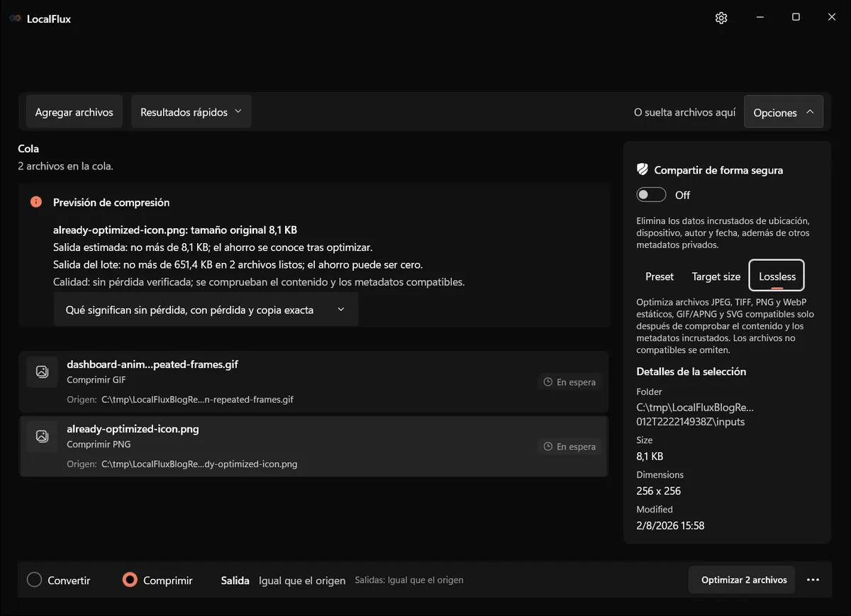Screen dimensions: 851x616
Task: Toggle the Compartir de forma segura switch
Action: click(x=651, y=195)
